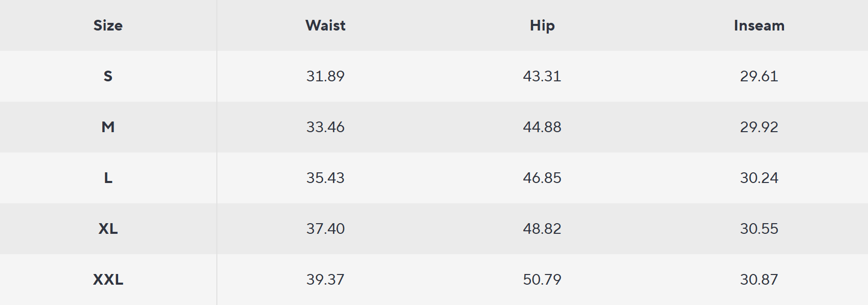Click waist value 33.46
868x305 pixels.
[325, 127]
